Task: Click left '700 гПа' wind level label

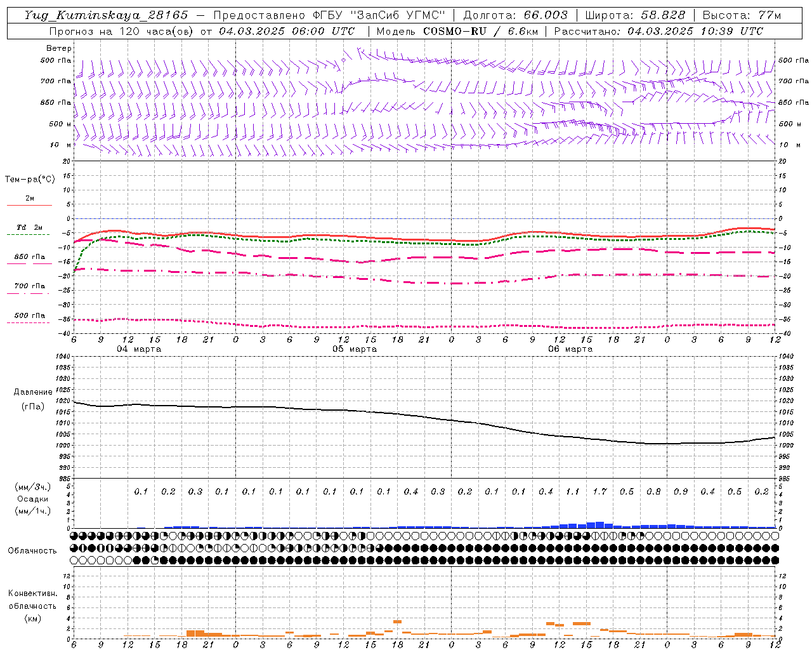Action: pyautogui.click(x=56, y=81)
